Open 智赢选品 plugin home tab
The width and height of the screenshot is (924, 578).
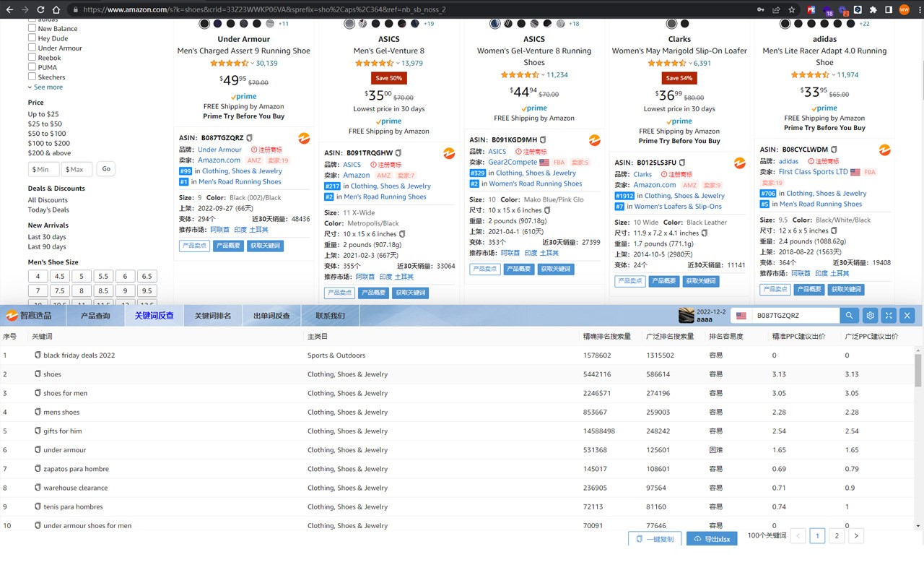tap(33, 316)
